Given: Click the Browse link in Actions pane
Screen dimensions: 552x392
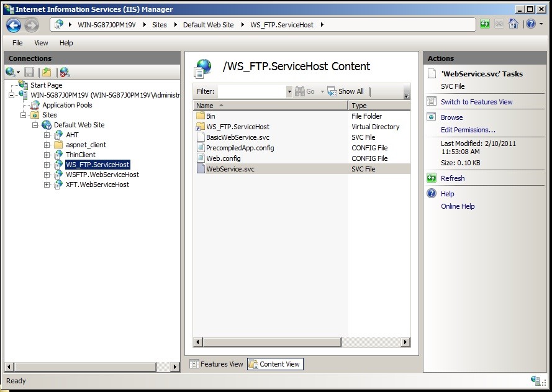Looking at the screenshot, I should tap(452, 117).
